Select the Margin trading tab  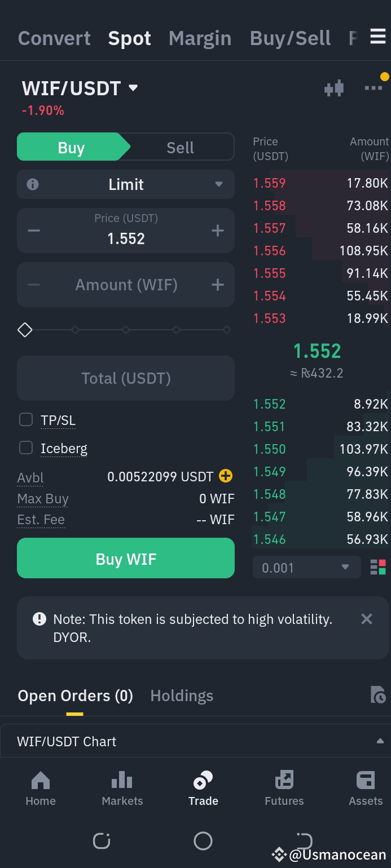199,38
